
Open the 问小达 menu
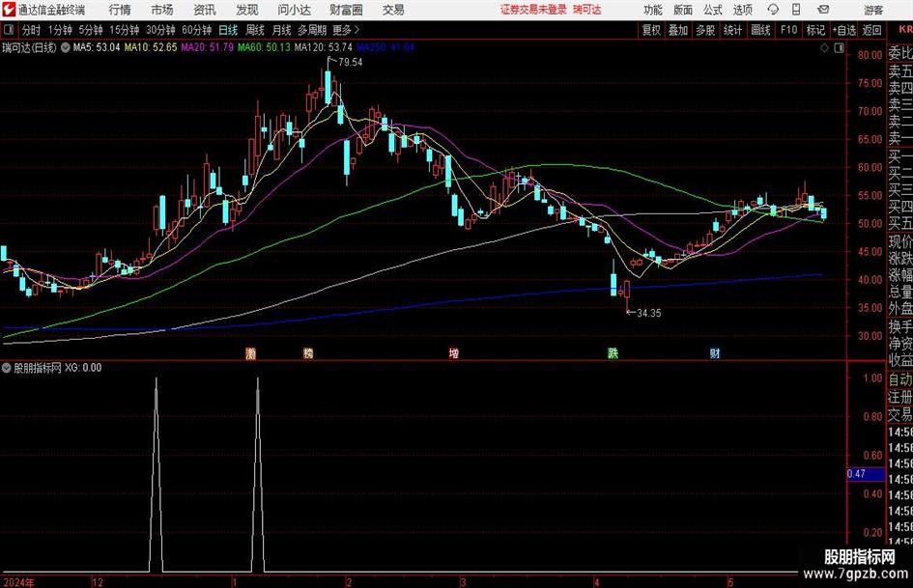coord(294,10)
